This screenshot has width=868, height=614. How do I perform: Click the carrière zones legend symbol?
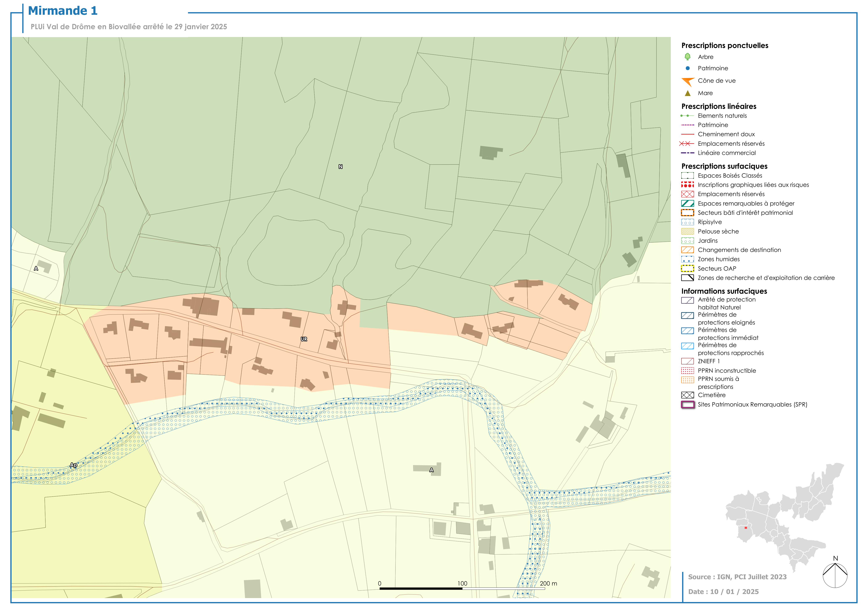687,278
